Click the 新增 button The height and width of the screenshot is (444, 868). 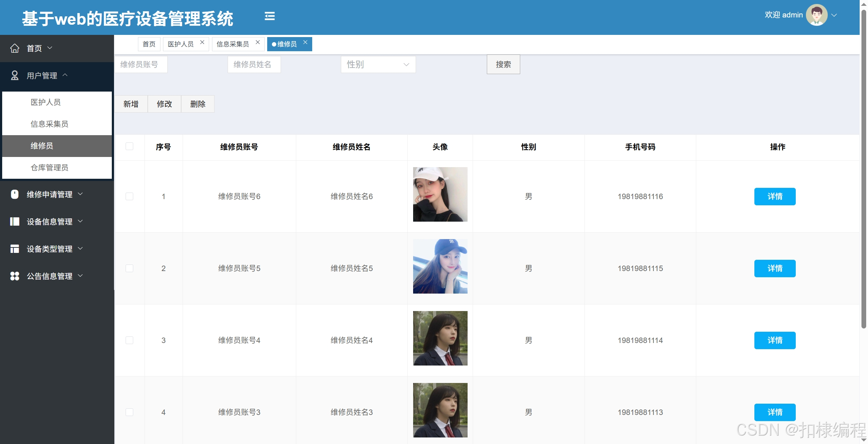[131, 104]
